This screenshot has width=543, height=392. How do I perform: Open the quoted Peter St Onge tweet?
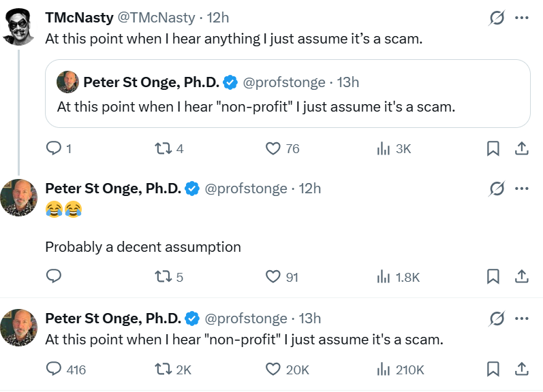point(287,106)
